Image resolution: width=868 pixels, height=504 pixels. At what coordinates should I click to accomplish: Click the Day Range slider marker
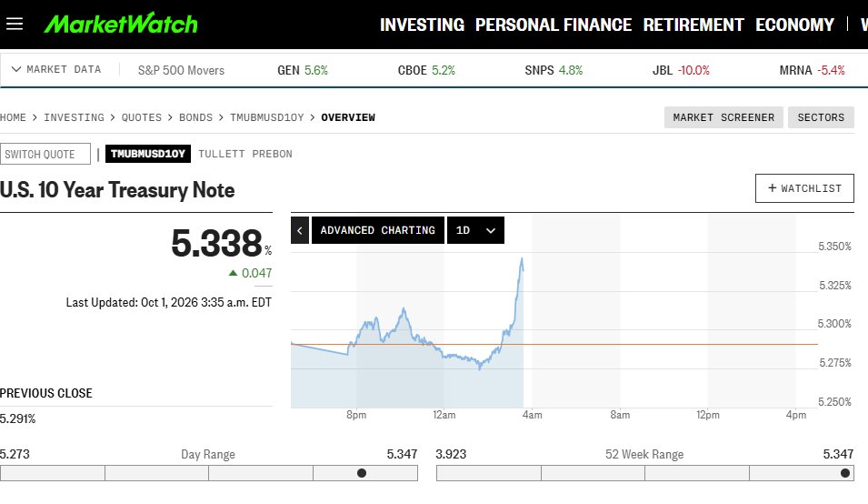tap(362, 473)
